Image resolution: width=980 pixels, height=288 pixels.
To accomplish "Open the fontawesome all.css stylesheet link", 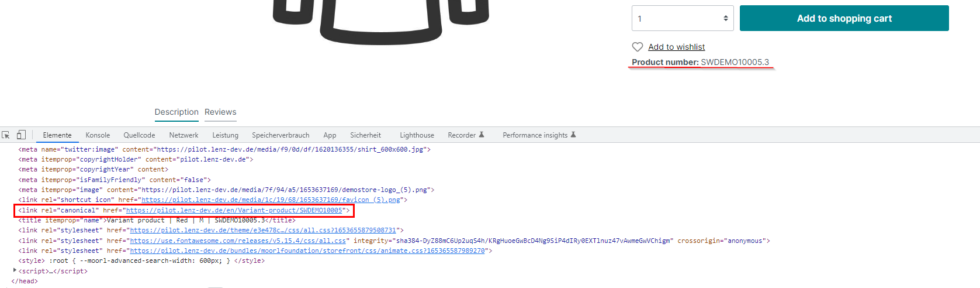I will pos(238,241).
